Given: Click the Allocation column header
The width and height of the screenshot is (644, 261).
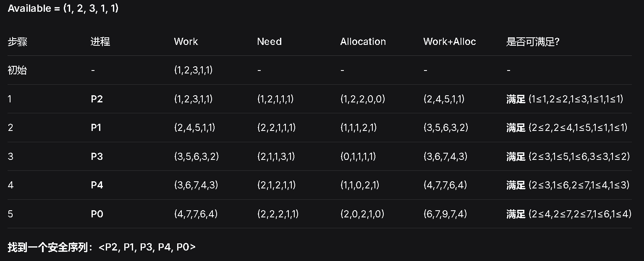Looking at the screenshot, I should point(363,42).
